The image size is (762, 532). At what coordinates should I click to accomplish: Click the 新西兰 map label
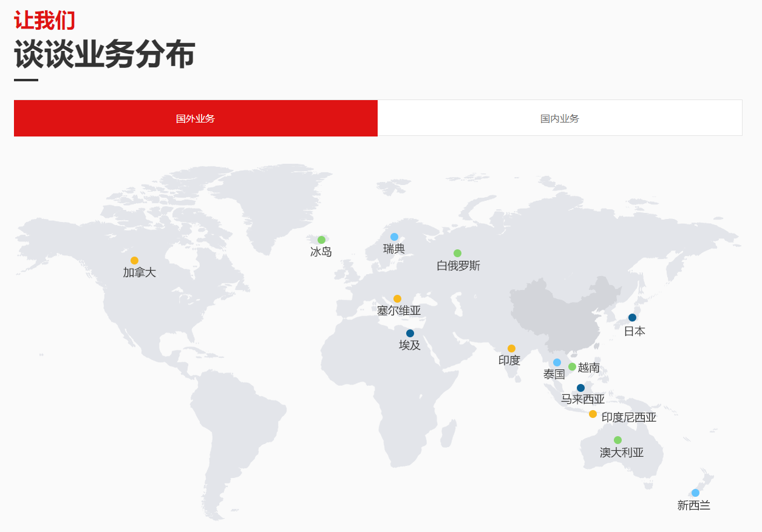[694, 505]
